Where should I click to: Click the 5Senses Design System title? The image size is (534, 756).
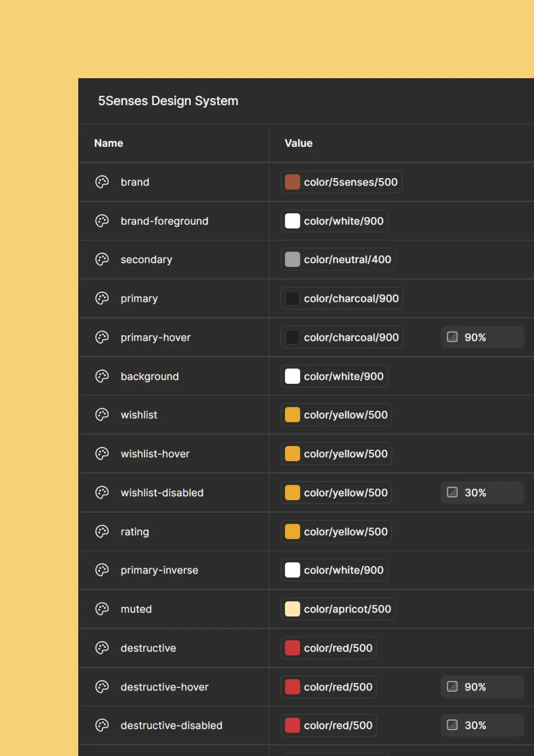[168, 101]
